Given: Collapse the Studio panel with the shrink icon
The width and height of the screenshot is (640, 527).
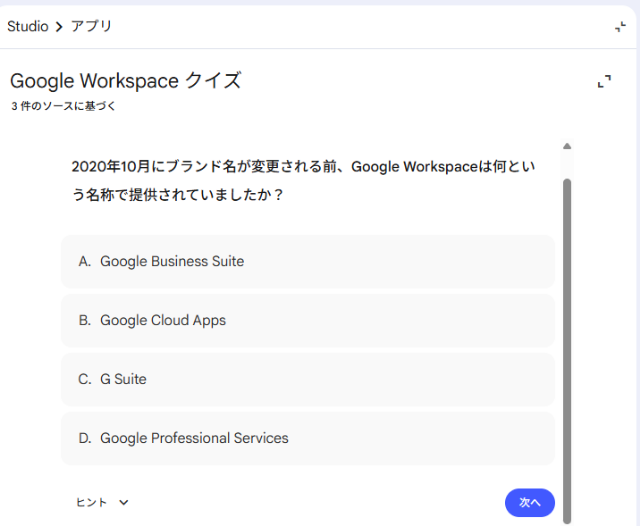Looking at the screenshot, I should [620, 27].
